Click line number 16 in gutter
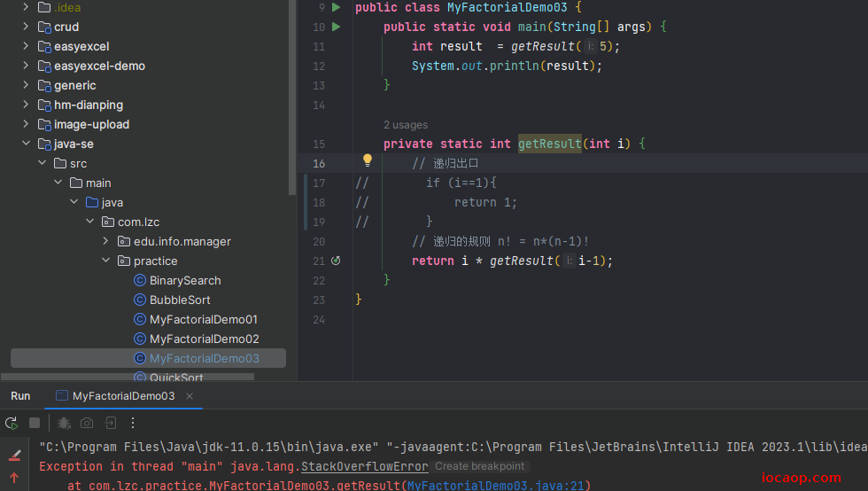Viewport: 868px width, 491px height. pos(319,163)
